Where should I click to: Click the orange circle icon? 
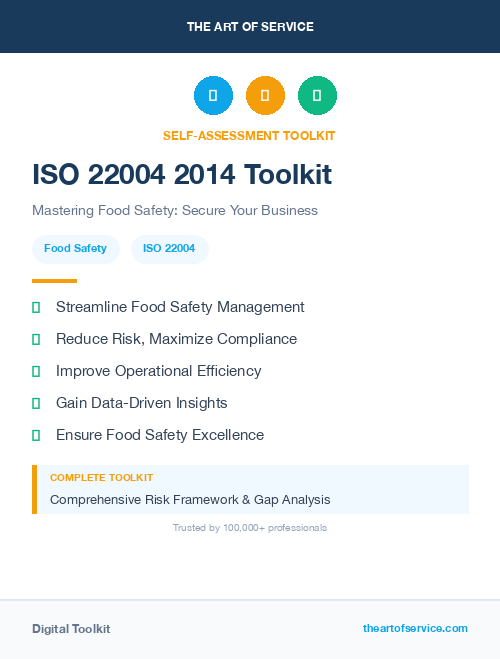pos(265,95)
